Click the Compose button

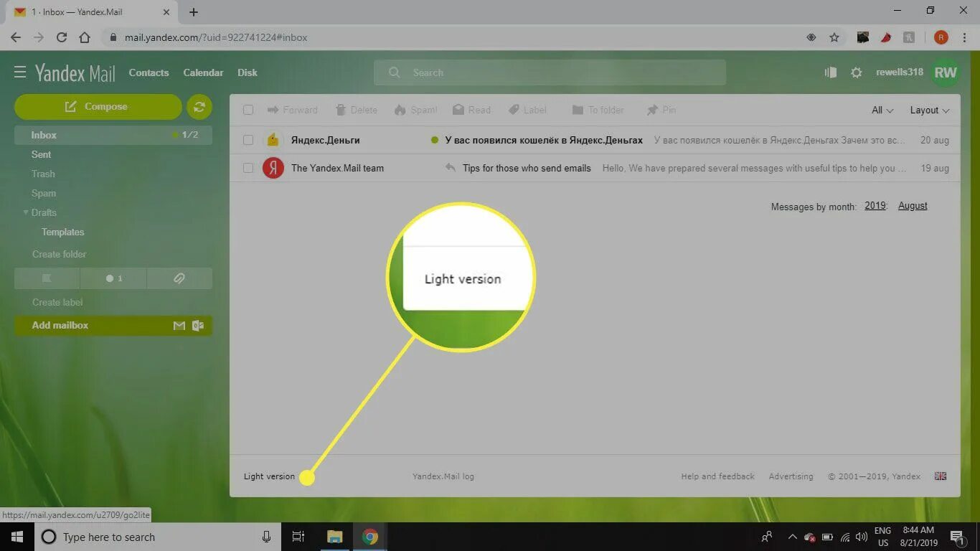coord(98,107)
